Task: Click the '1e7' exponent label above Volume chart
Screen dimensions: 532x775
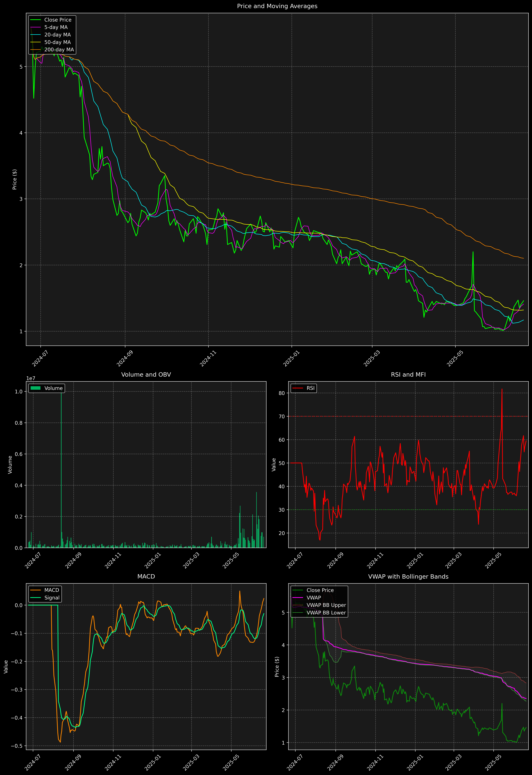Action: tap(31, 379)
